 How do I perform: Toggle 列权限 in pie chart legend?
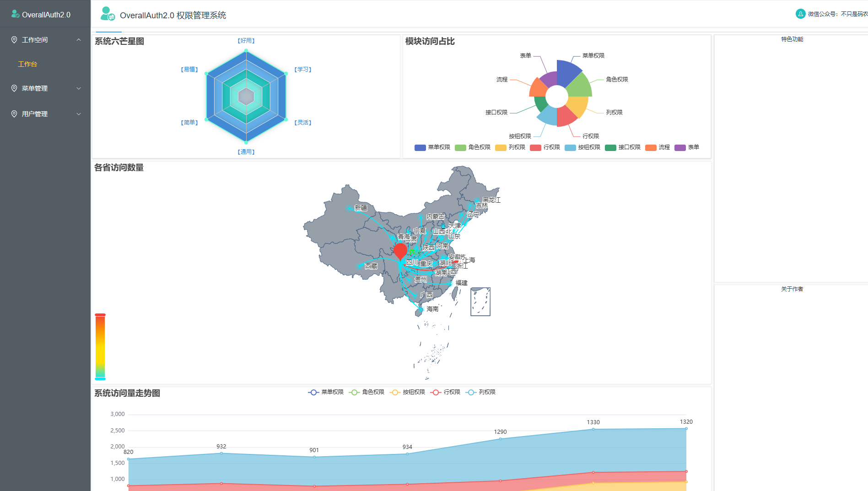[510, 147]
